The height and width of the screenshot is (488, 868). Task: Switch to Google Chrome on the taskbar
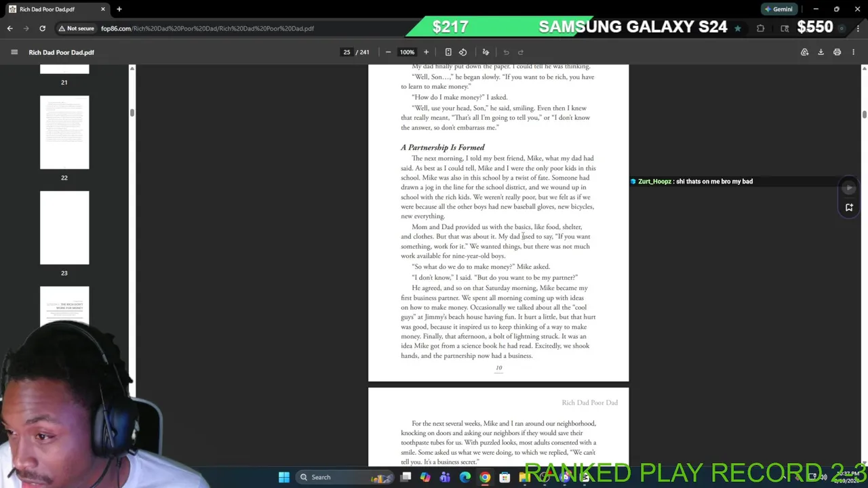pos(485,477)
